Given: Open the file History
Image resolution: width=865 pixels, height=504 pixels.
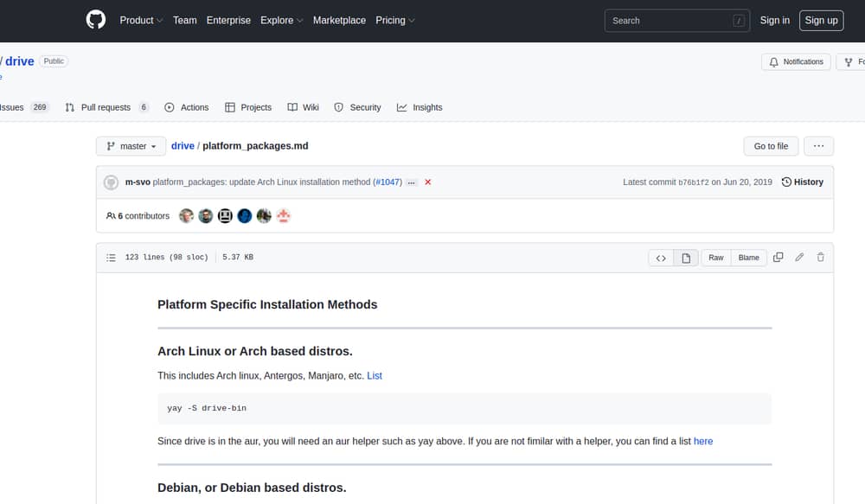Looking at the screenshot, I should click(802, 182).
